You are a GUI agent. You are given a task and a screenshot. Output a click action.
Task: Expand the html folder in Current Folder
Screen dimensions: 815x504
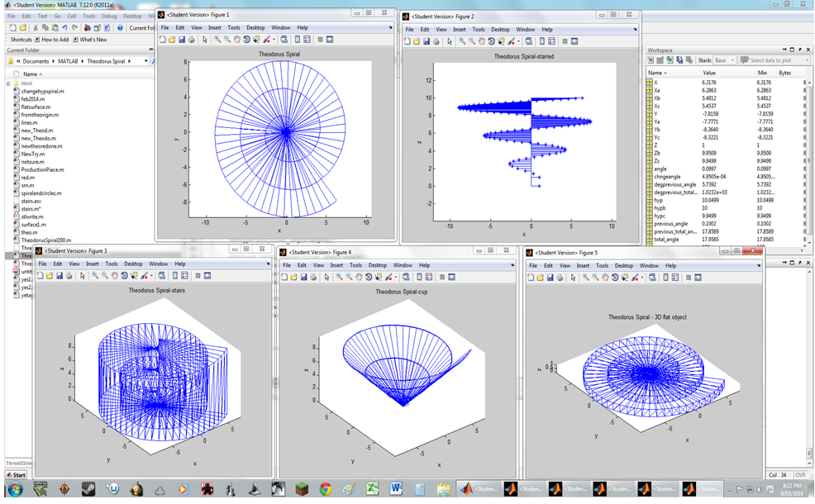coord(8,83)
